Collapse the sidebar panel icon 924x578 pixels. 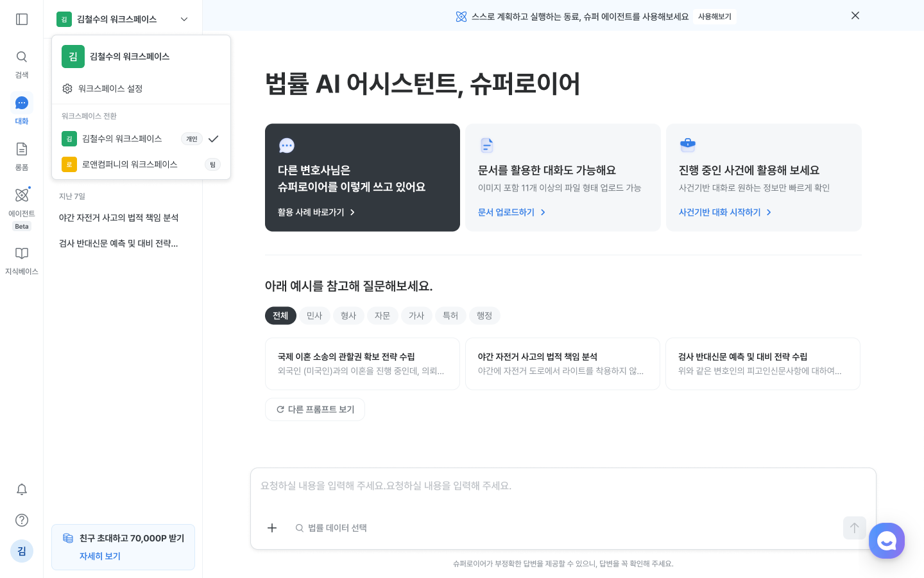point(22,19)
